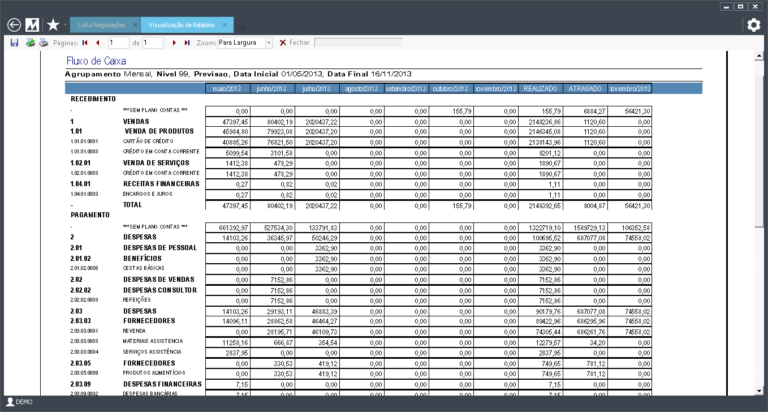The width and height of the screenshot is (768, 412).
Task: Open the favorites star icon
Action: click(x=53, y=25)
